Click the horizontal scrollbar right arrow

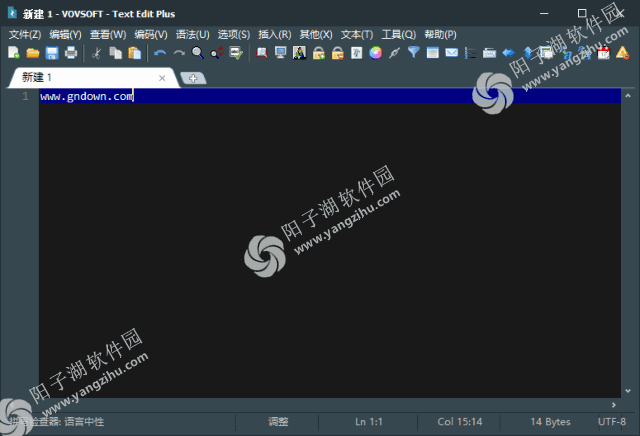click(x=613, y=405)
